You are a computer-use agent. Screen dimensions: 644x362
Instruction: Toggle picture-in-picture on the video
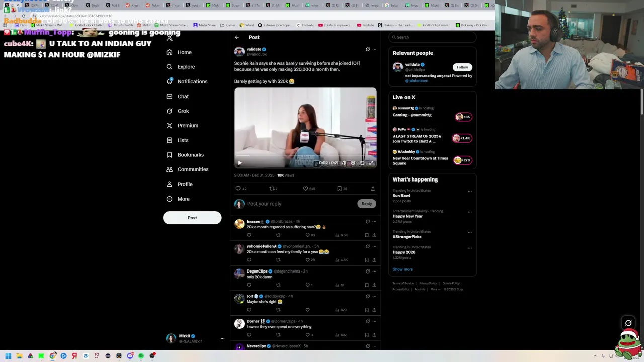[362, 163]
